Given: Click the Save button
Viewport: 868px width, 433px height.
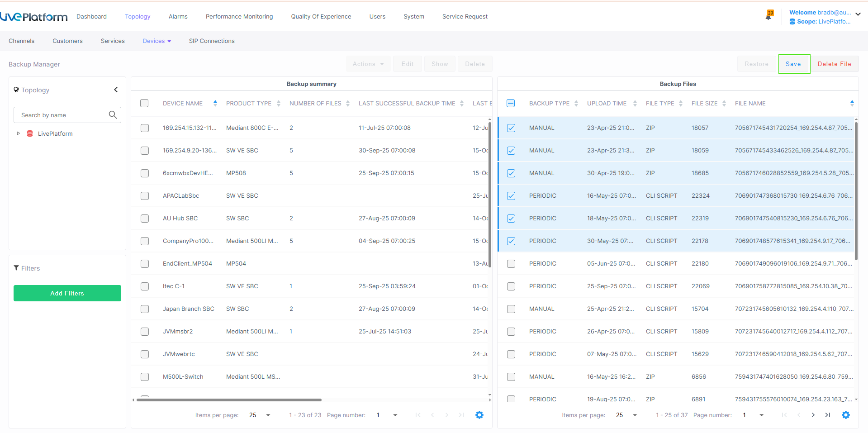Looking at the screenshot, I should 793,64.
